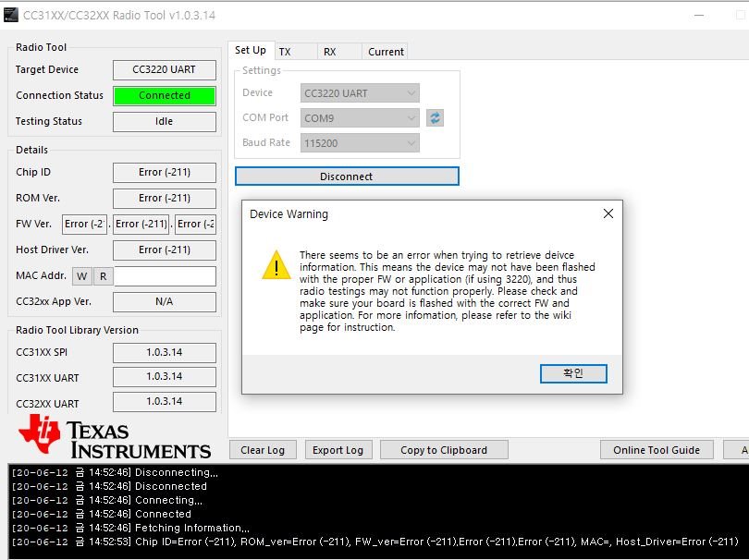Click the CC31XX SPI version 1.0.3.14
The height and width of the screenshot is (560, 749).
click(x=165, y=352)
